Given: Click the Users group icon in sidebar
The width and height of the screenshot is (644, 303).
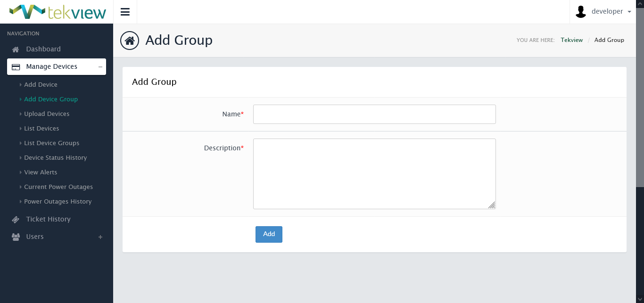Looking at the screenshot, I should (x=16, y=237).
